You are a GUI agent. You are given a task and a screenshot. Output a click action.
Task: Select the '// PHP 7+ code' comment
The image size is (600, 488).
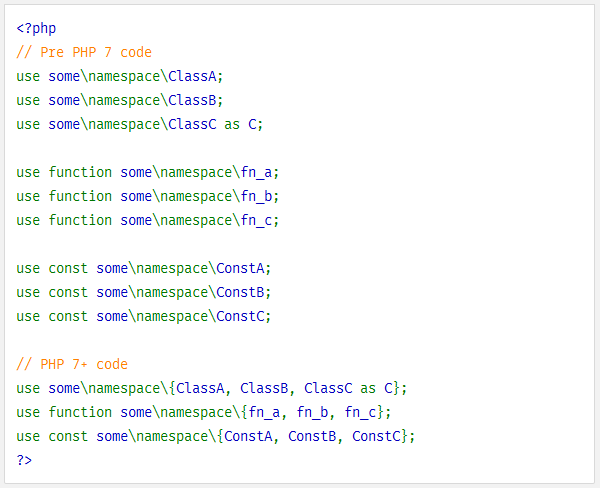[x=72, y=364]
